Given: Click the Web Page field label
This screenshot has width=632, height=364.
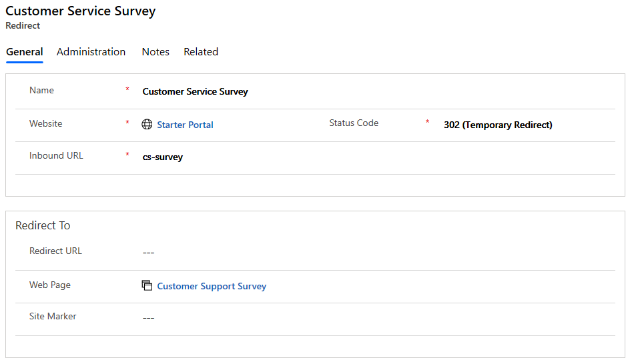Looking at the screenshot, I should (50, 285).
